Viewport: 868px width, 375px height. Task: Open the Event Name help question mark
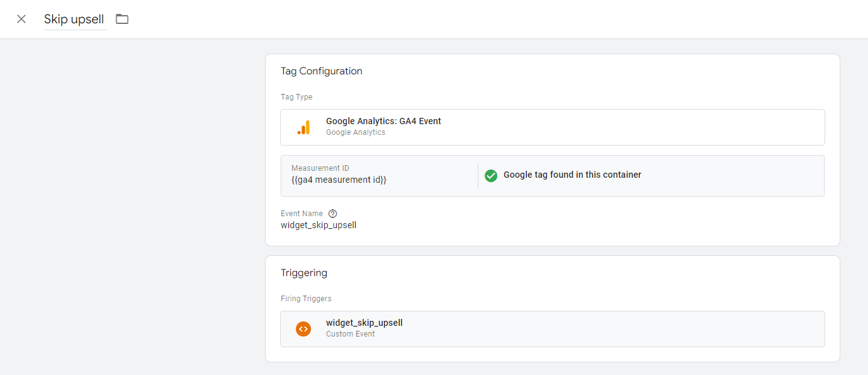click(x=333, y=214)
